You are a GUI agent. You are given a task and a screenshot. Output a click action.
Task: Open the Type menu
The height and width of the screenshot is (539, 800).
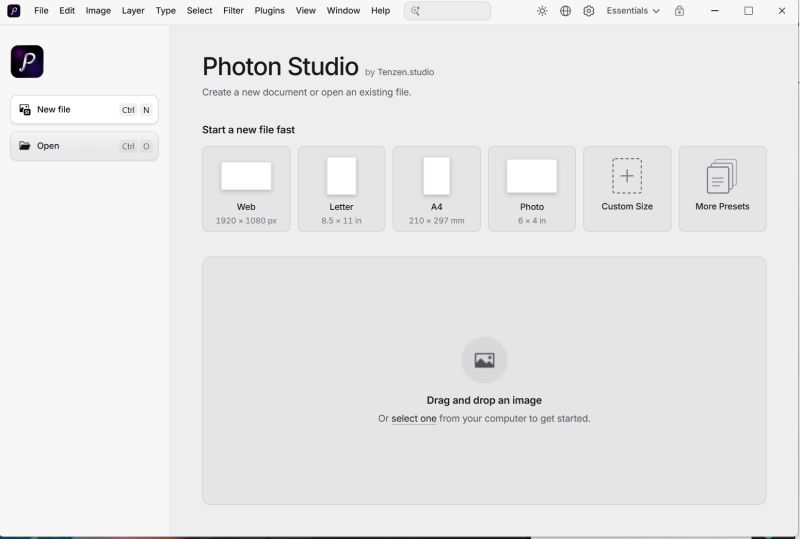(165, 11)
